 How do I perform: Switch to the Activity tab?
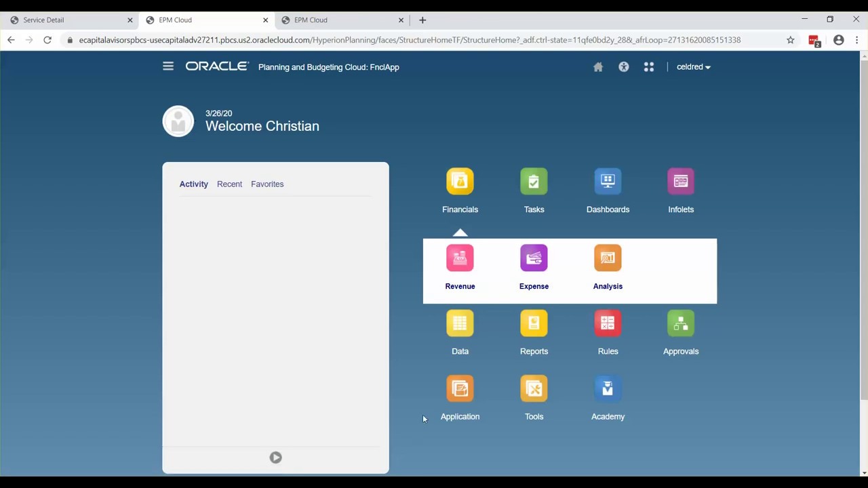194,184
